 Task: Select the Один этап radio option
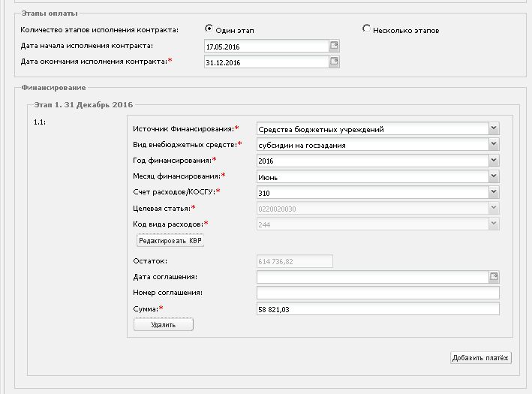(x=209, y=29)
